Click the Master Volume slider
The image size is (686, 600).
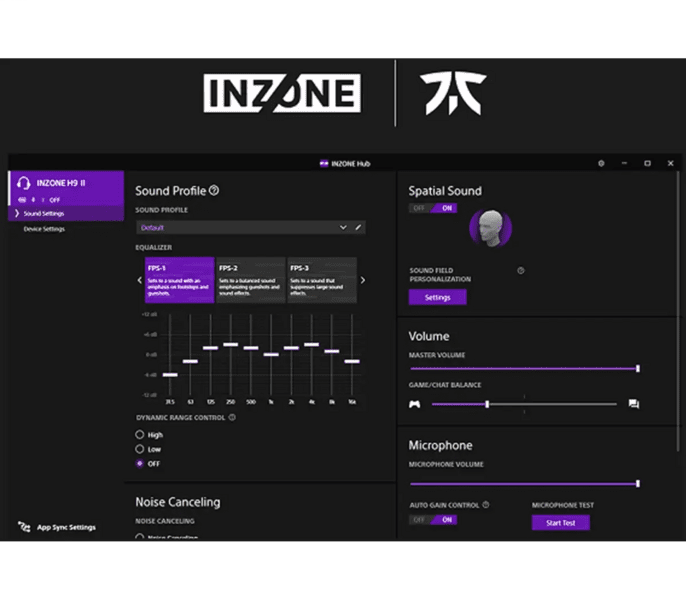click(x=523, y=368)
